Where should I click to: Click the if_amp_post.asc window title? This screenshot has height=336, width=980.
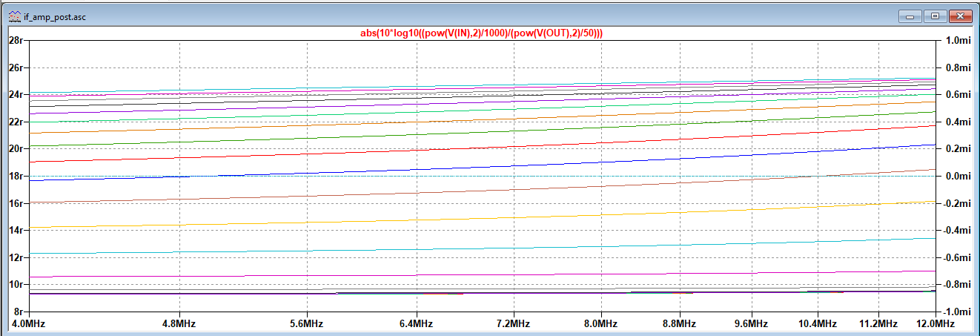click(x=55, y=16)
